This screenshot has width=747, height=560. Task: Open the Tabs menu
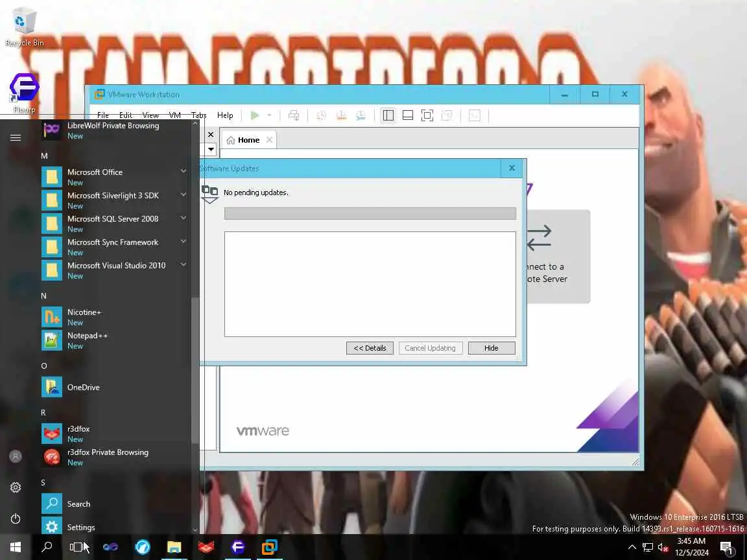[x=198, y=115]
